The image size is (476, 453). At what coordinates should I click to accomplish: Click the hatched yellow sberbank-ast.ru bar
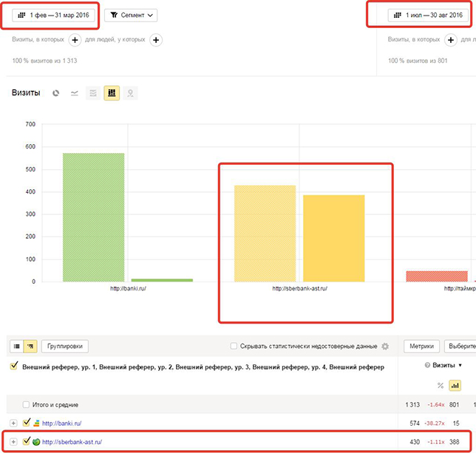pos(265,234)
